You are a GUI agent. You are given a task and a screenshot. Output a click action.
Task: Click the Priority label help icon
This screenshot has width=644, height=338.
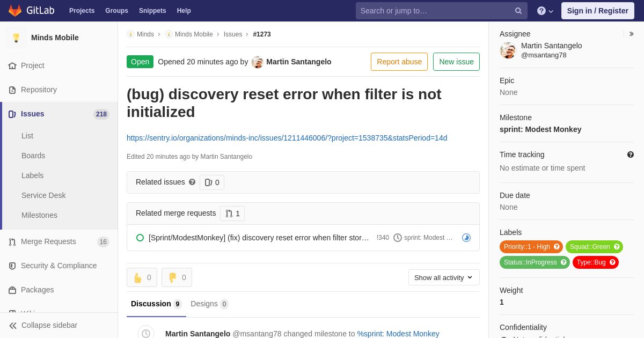(x=557, y=247)
